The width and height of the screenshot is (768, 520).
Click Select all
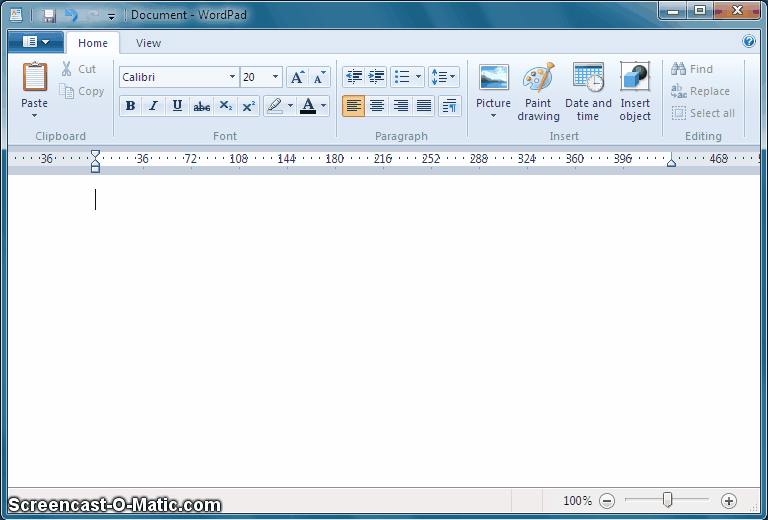pyautogui.click(x=703, y=113)
